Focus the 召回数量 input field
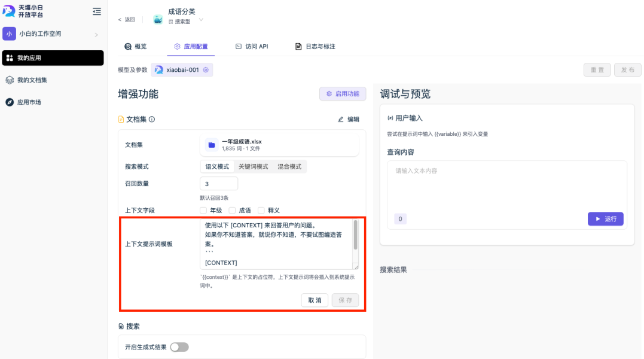Viewport: 644px width, 359px height. [x=218, y=184]
